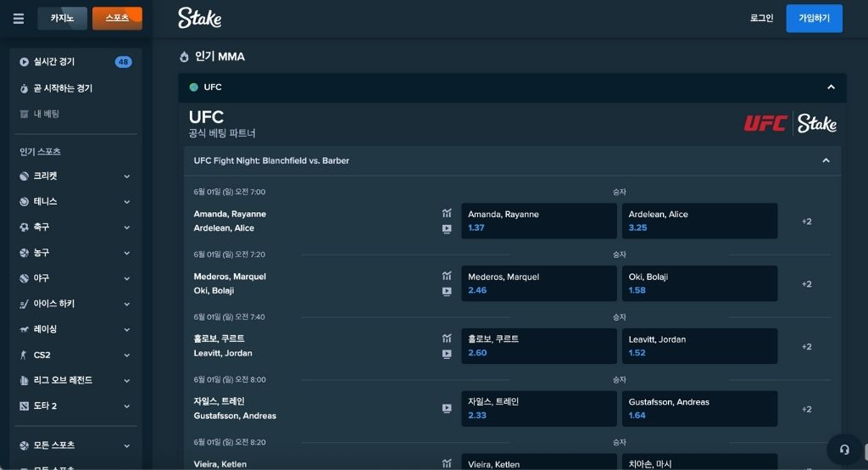Click the basketball icon in sidebar

click(x=24, y=253)
